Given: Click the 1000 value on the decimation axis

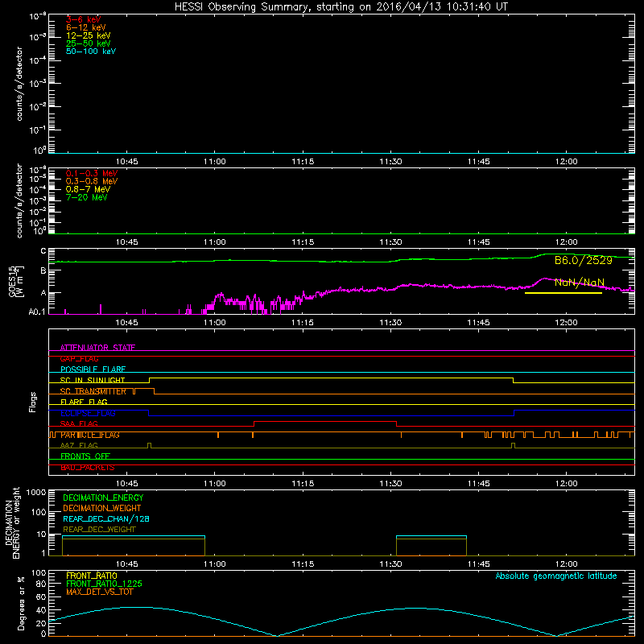Looking at the screenshot, I should coord(36,493).
